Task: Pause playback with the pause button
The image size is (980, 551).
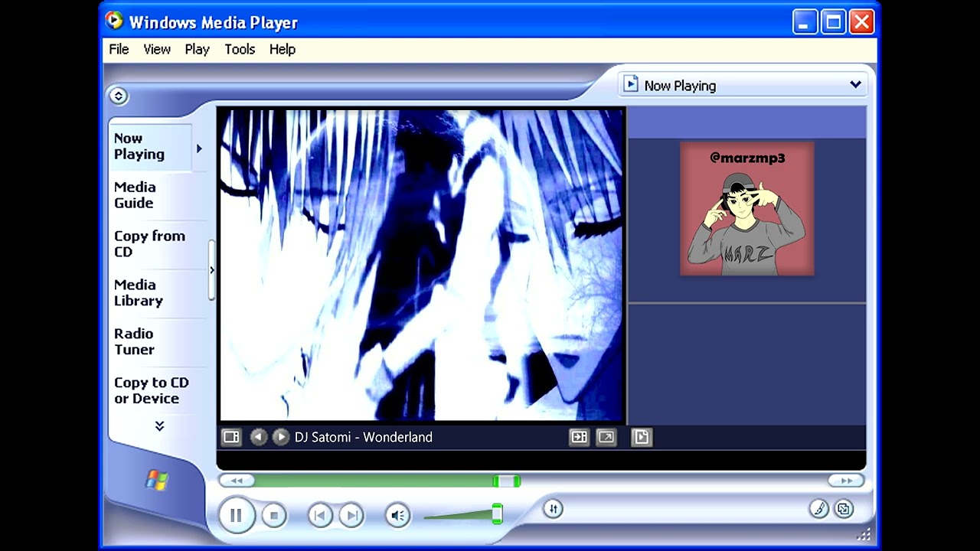Action: pyautogui.click(x=236, y=515)
